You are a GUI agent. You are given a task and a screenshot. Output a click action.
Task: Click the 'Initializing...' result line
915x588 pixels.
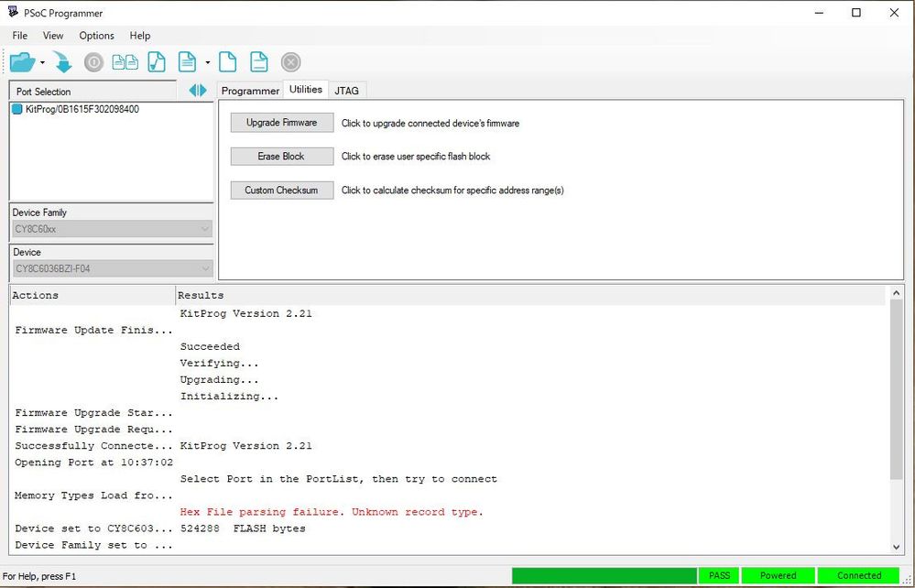pos(229,396)
